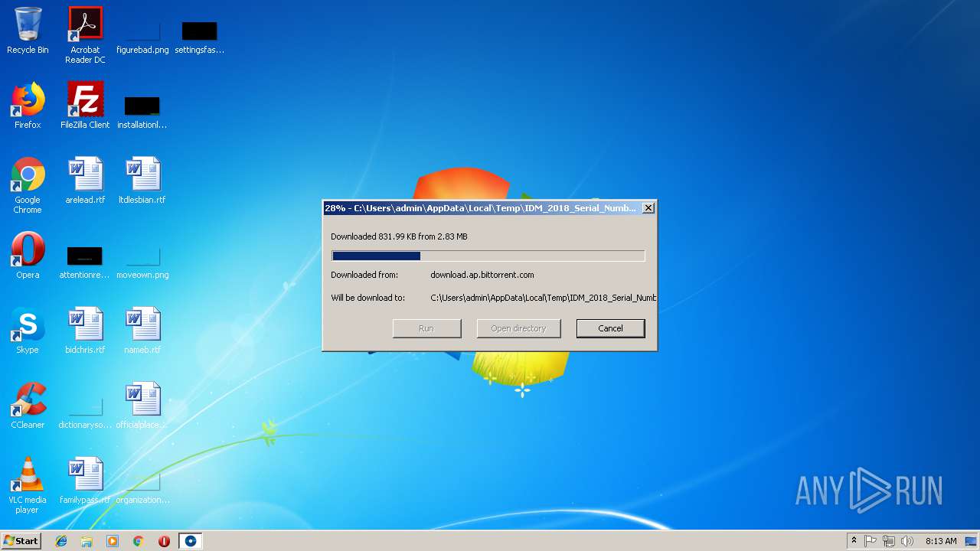The height and width of the screenshot is (551, 980).
Task: Click the 'Downloaded 831.99 KB from 2.83 MB' text
Action: pyautogui.click(x=399, y=236)
